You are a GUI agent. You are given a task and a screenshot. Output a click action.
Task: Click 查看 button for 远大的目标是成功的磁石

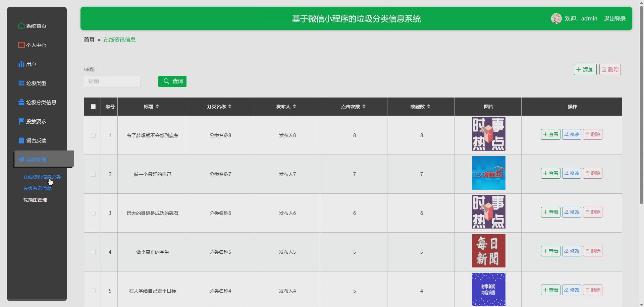(x=550, y=212)
